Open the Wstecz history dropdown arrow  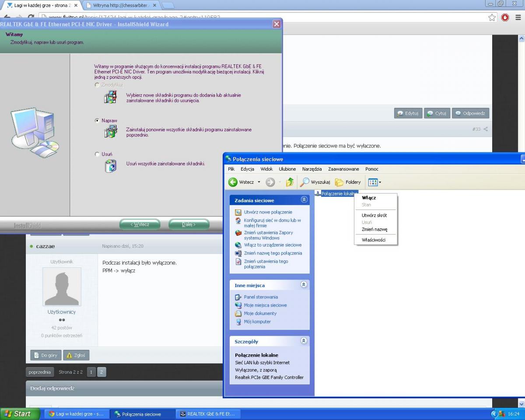(259, 182)
